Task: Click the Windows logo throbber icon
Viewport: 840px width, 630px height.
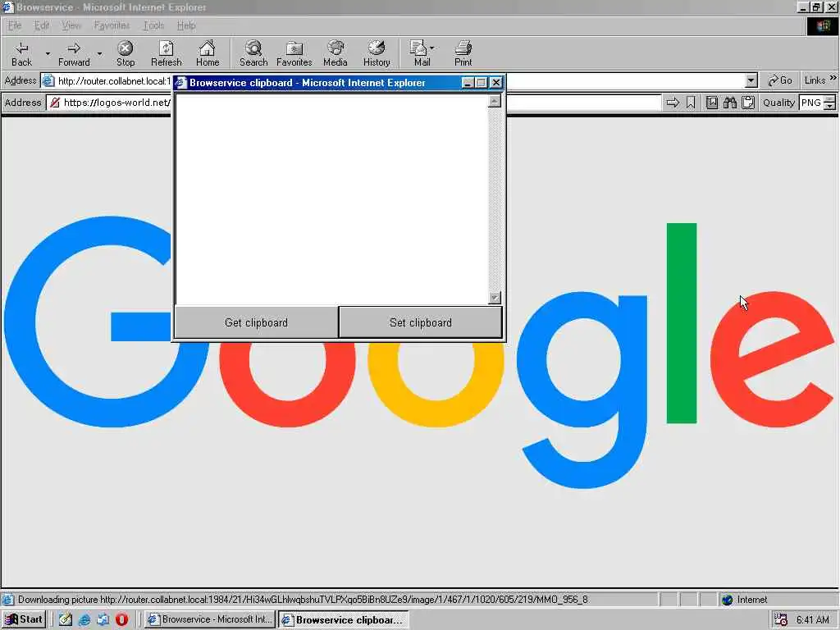Action: click(823, 25)
